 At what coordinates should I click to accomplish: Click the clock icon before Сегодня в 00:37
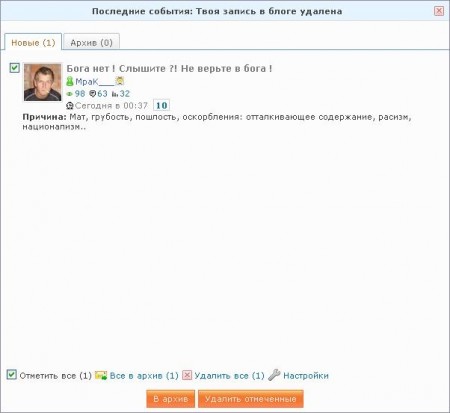point(70,106)
